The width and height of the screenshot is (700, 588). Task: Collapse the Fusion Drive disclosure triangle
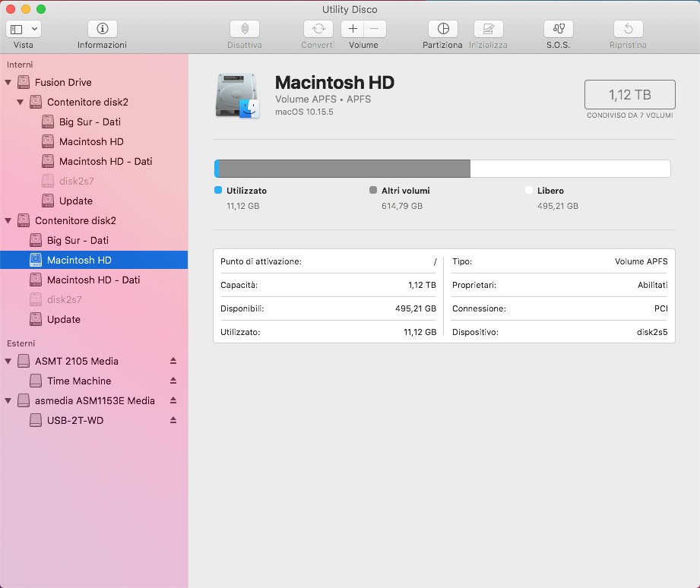(x=8, y=82)
